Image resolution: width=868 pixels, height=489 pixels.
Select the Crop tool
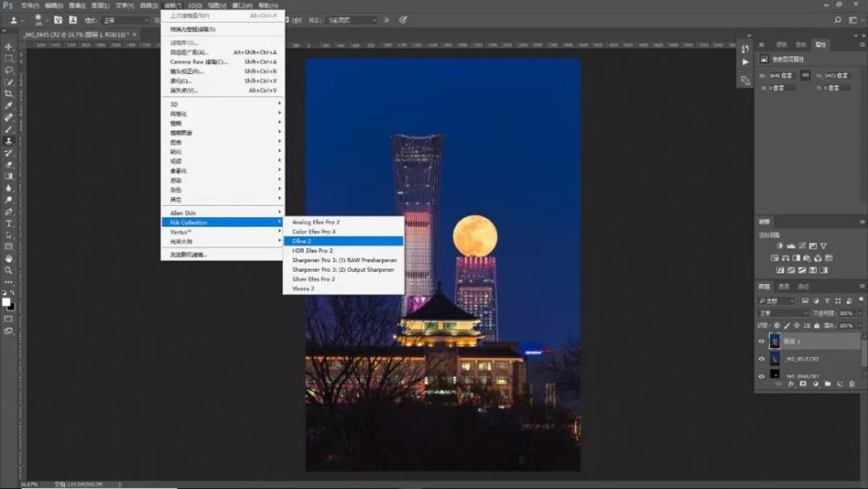[9, 94]
